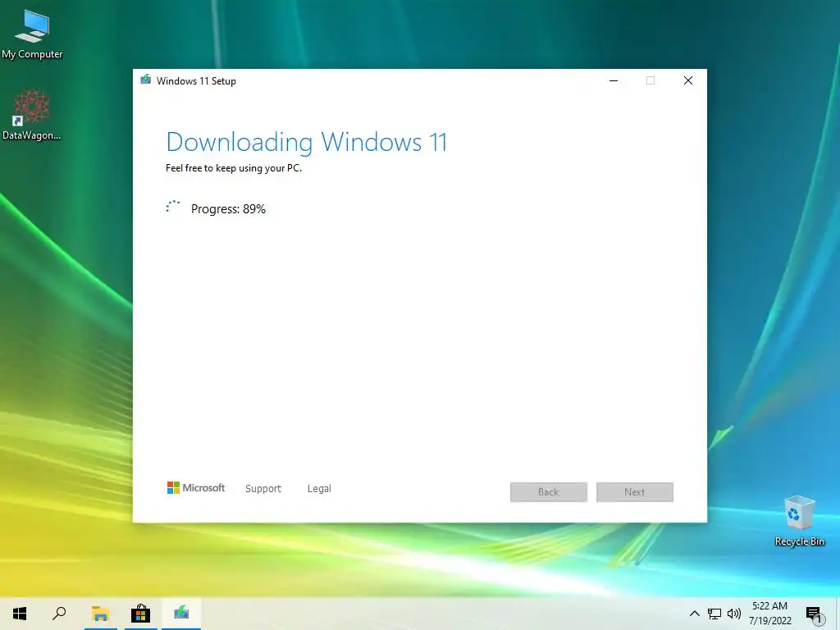Image resolution: width=840 pixels, height=630 pixels.
Task: Click the Microsoft logo in Setup
Action: [195, 487]
